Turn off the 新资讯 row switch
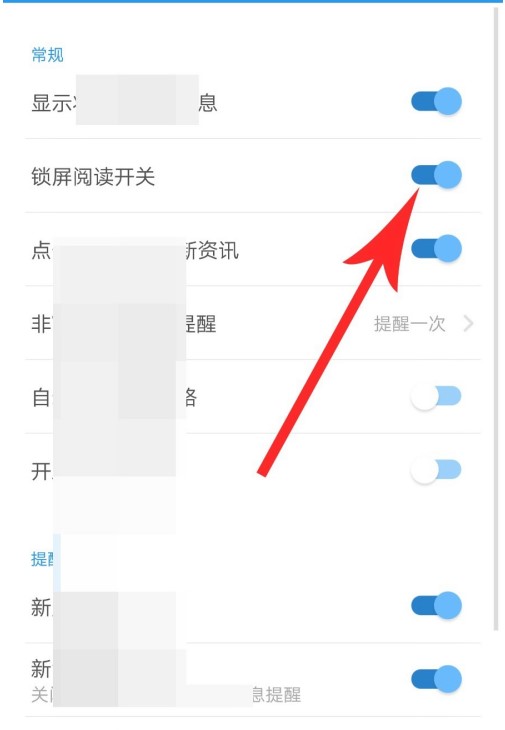Image resolution: width=505 pixels, height=730 pixels. pos(436,249)
